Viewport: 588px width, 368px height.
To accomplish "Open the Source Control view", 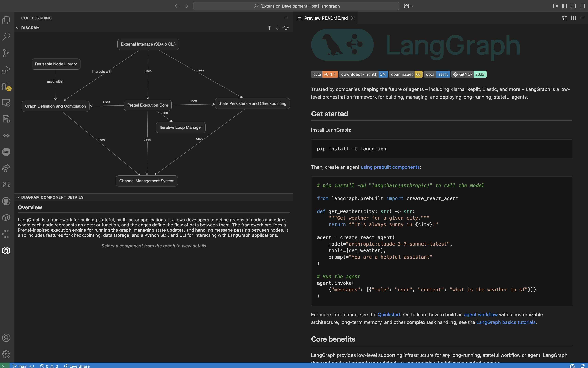I will point(6,53).
